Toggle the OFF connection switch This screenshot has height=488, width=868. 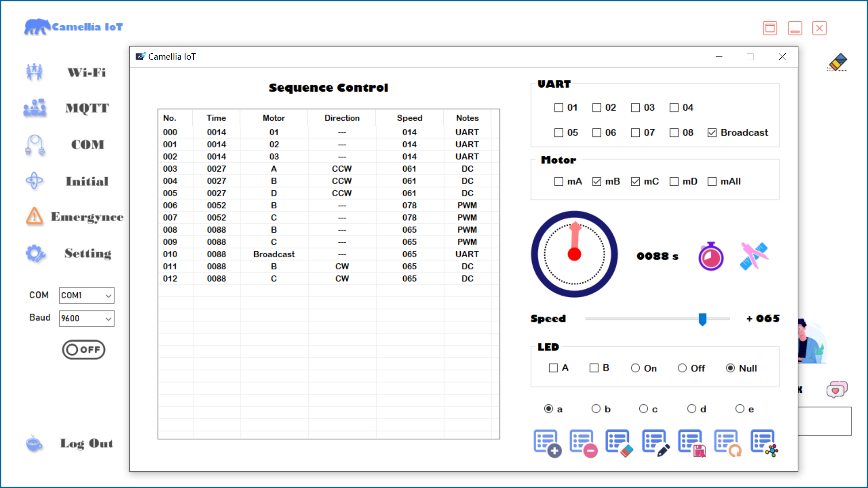click(84, 350)
